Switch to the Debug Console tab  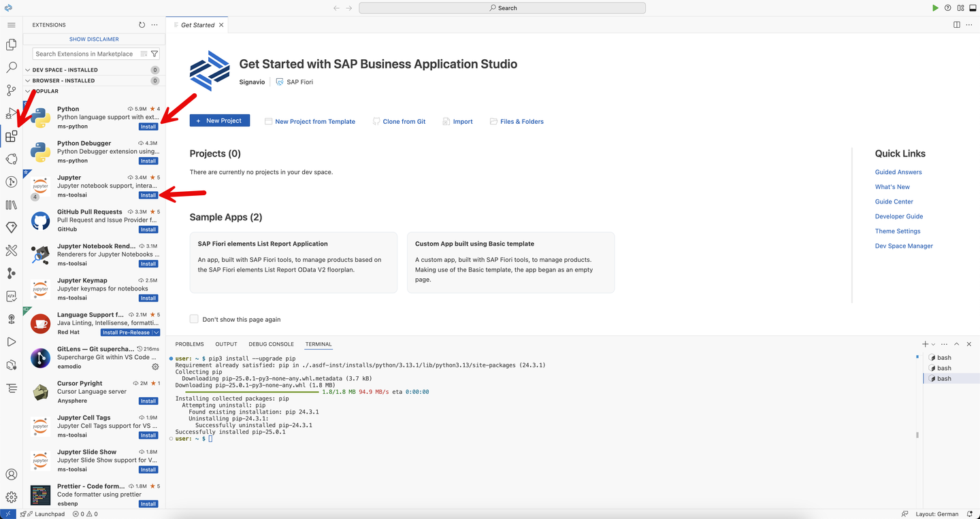pos(271,344)
